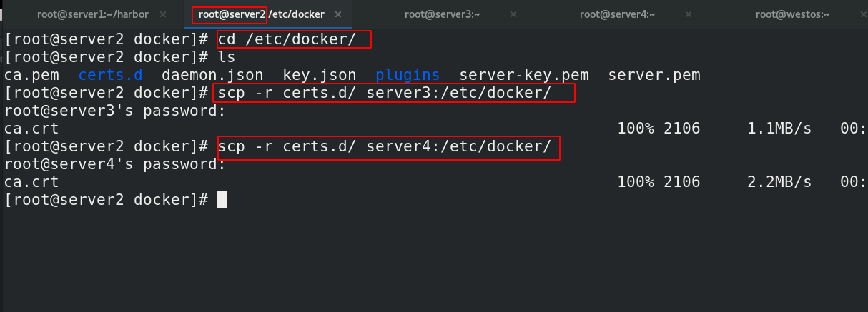868x312 pixels.
Task: Click the scp command targeting server3
Action: [x=385, y=93]
